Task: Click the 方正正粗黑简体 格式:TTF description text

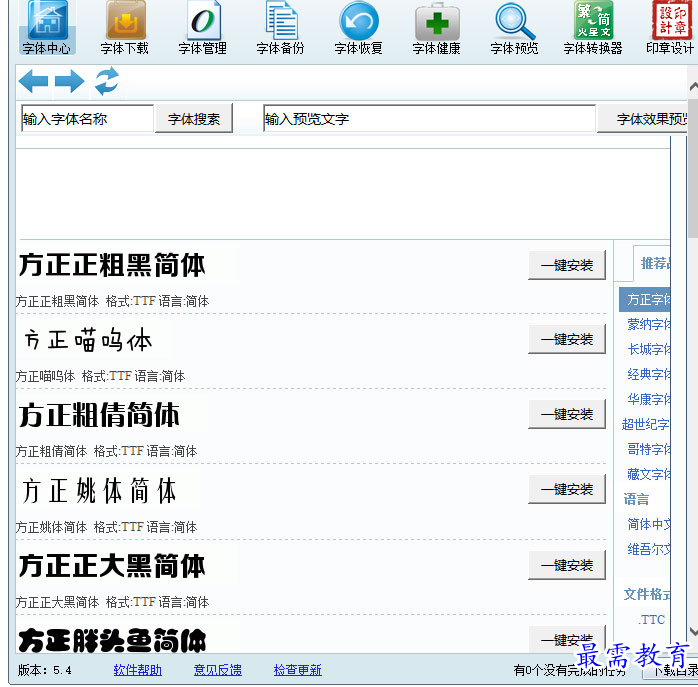Action: (x=112, y=301)
